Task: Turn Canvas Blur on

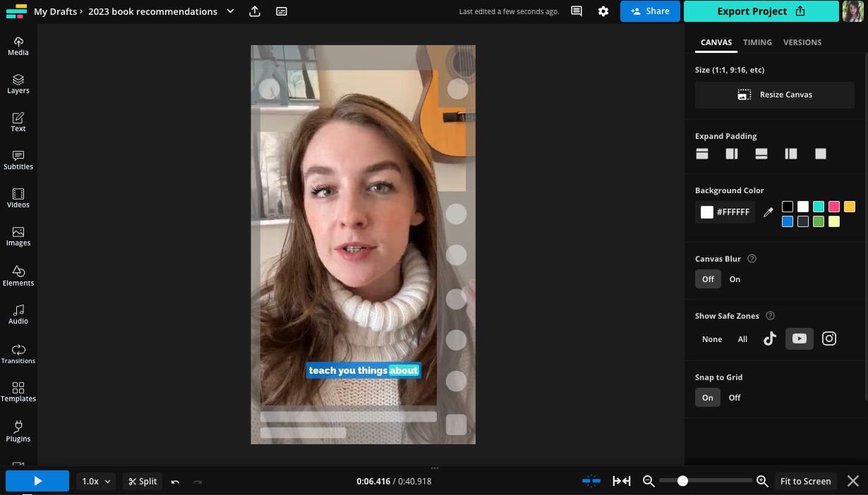Action: (735, 279)
